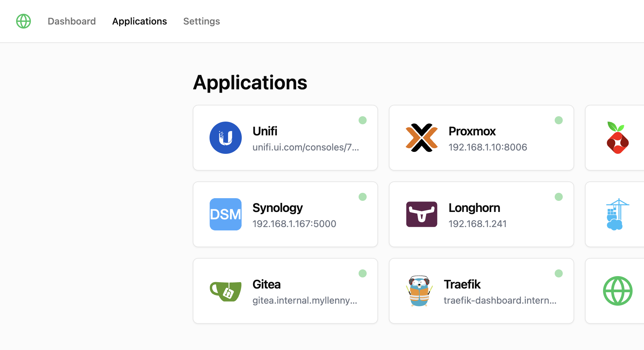Click the Gitea tea cup icon
The height and width of the screenshot is (350, 644).
coord(226,291)
